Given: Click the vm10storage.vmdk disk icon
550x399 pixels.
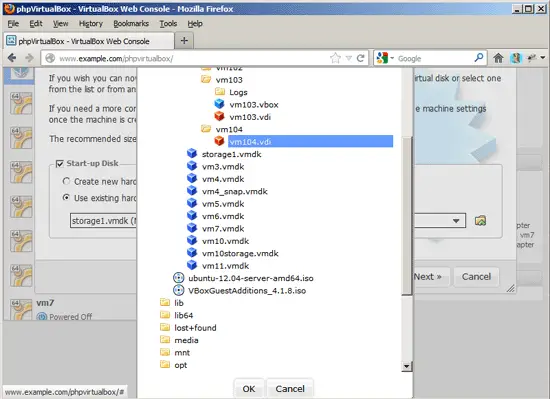Looking at the screenshot, I should (x=192, y=253).
